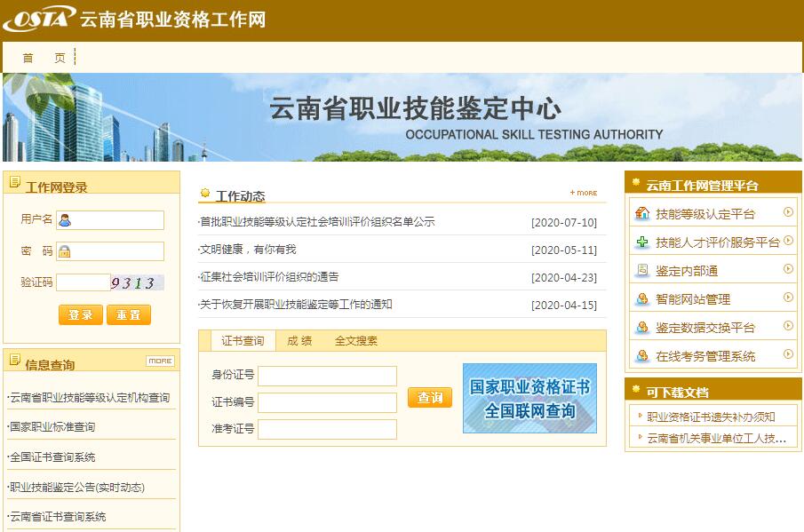Click the 智能网站管理 icon
The height and width of the screenshot is (532, 804).
[642, 299]
